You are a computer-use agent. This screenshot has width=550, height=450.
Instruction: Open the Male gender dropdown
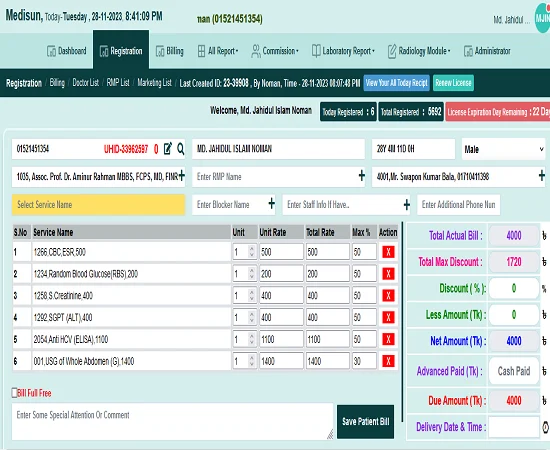point(503,149)
